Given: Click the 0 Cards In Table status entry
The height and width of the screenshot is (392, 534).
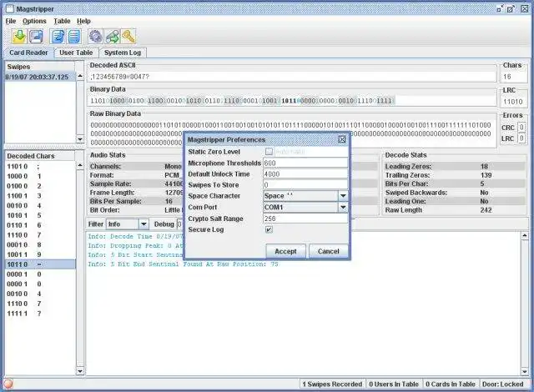Looking at the screenshot, I should (451, 384).
